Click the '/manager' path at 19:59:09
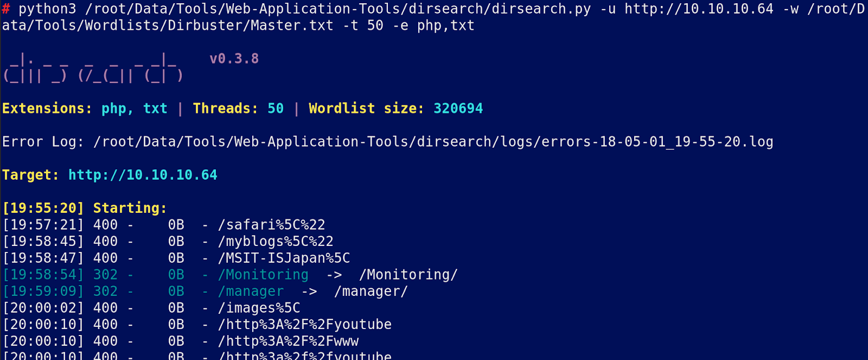868x360 pixels. (251, 292)
